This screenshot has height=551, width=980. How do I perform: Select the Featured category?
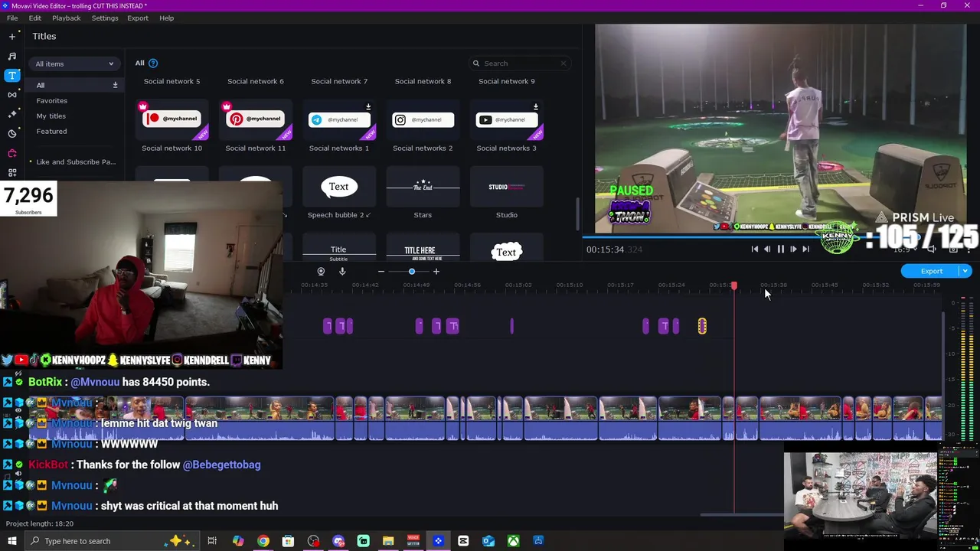pyautogui.click(x=51, y=131)
